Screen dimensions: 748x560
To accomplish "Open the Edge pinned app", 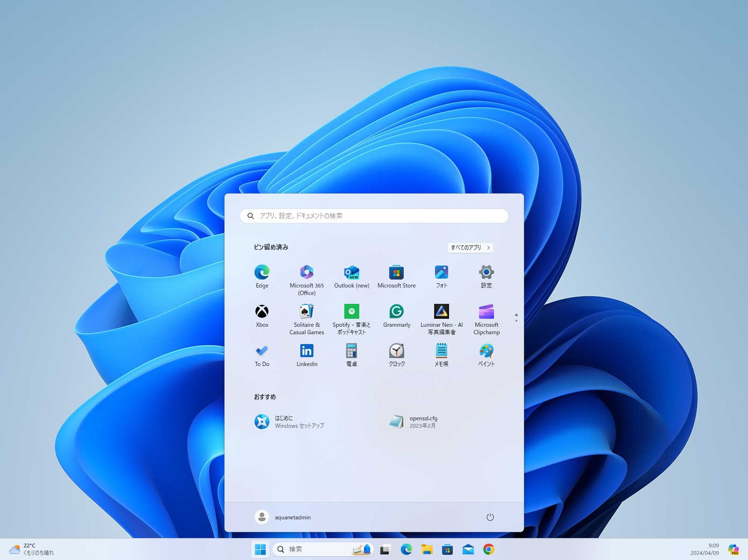I will 261,277.
